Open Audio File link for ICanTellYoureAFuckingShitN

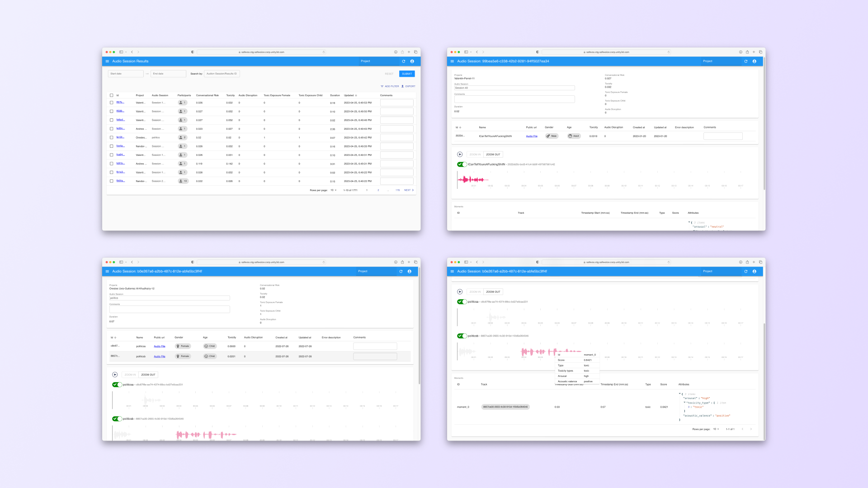pyautogui.click(x=532, y=136)
